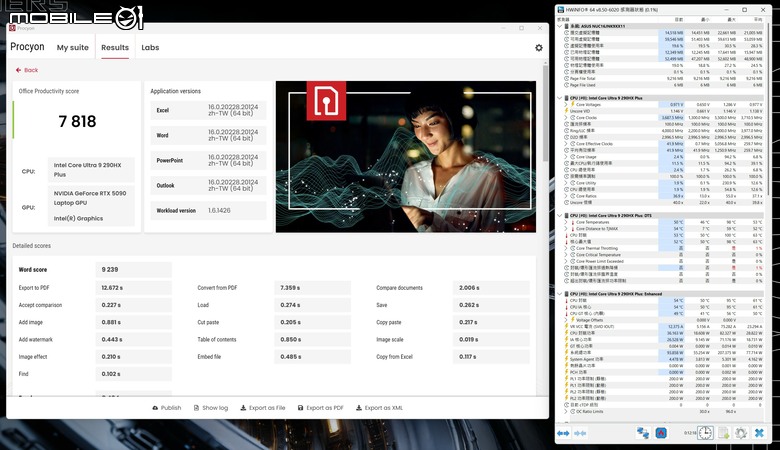Click the Core Temperatures thermometer icon
This screenshot has height=450, width=780.
coord(573,222)
